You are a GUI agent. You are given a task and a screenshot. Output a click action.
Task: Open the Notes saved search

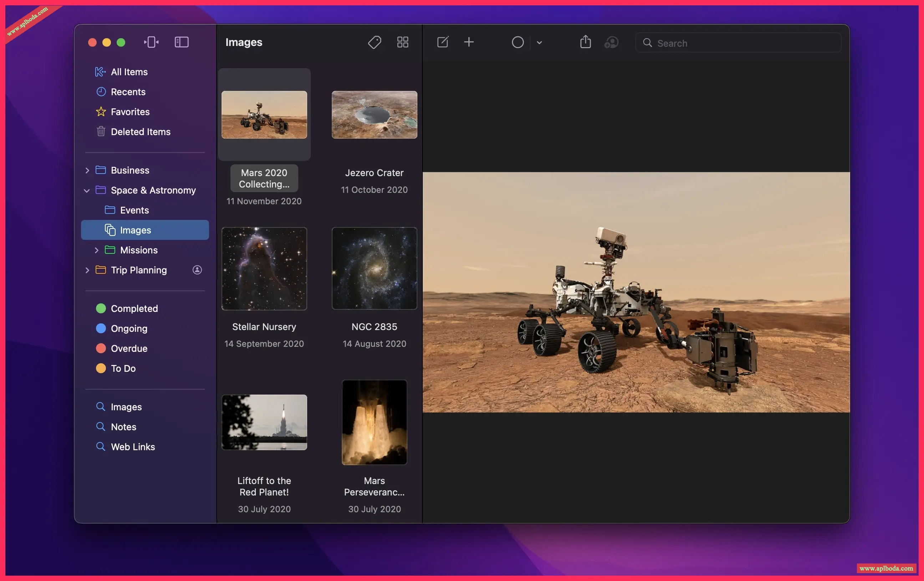point(123,427)
